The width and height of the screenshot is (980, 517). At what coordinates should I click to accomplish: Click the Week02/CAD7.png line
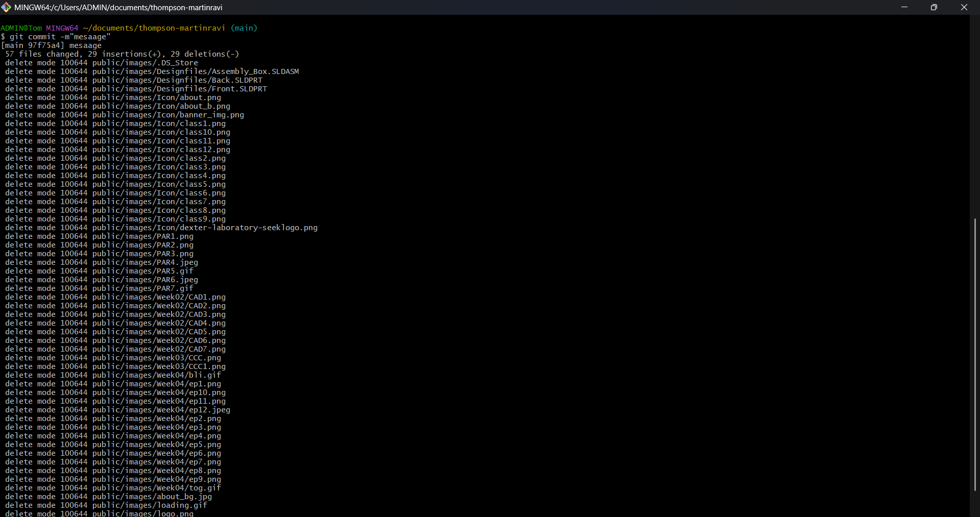click(115, 349)
